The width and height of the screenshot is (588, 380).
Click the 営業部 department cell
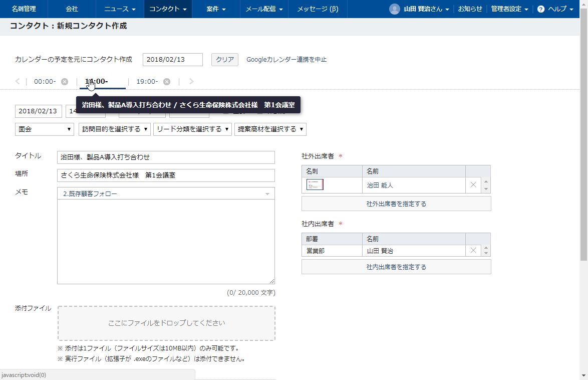[332, 251]
